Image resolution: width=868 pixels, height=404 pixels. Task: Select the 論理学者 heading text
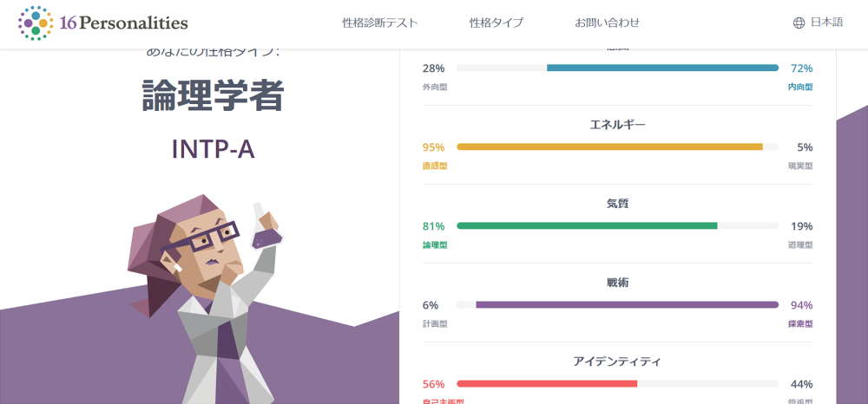pos(213,97)
